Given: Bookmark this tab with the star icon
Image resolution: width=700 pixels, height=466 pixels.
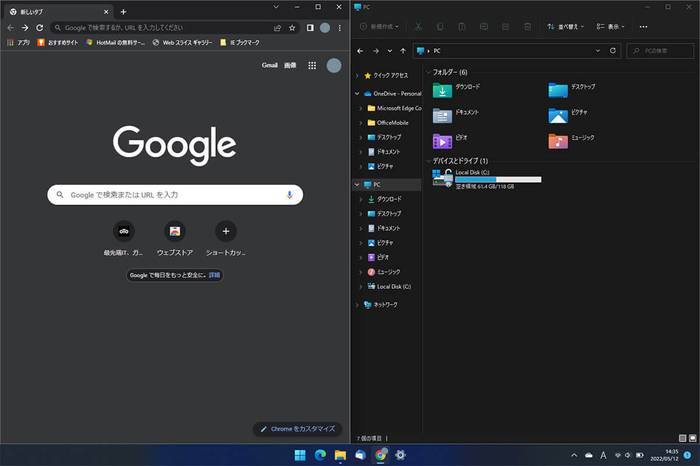Looking at the screenshot, I should point(292,28).
